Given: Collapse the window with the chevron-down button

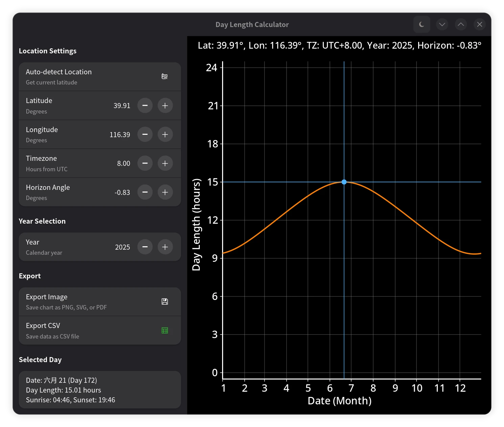Looking at the screenshot, I should (442, 24).
